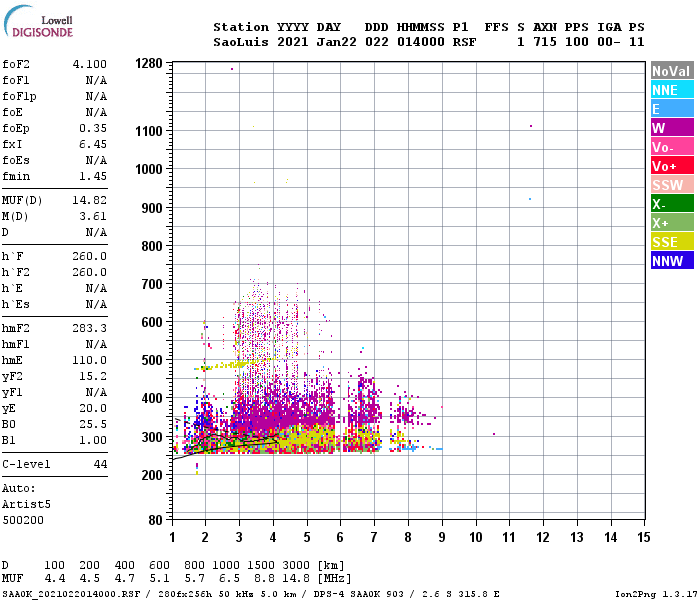The image size is (700, 600).
Task: Click the fmin value 1.45
Action: (93, 176)
